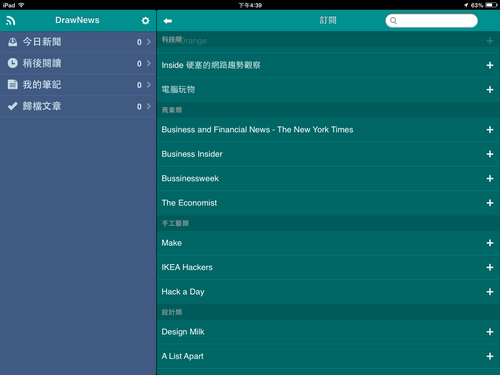Tap the location arrow in status bar

click(x=466, y=5)
